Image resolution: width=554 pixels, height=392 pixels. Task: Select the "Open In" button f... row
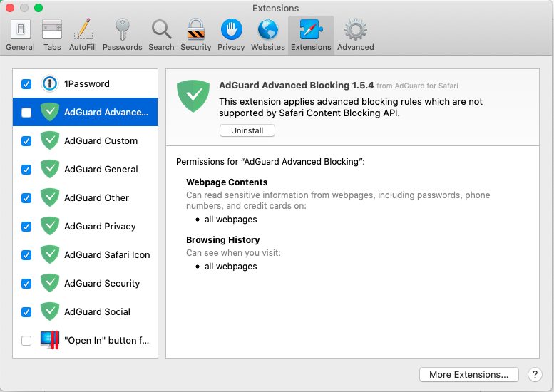point(85,341)
